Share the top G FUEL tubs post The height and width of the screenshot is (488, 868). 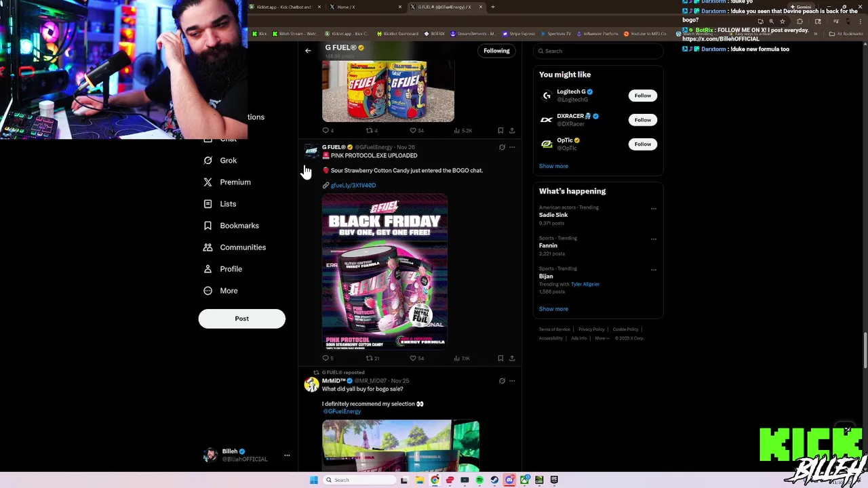pos(512,130)
